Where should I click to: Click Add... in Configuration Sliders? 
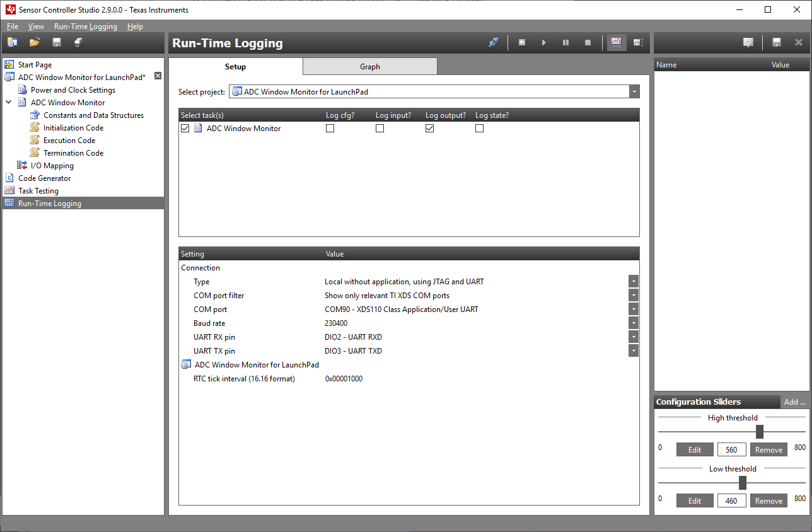[x=794, y=402]
